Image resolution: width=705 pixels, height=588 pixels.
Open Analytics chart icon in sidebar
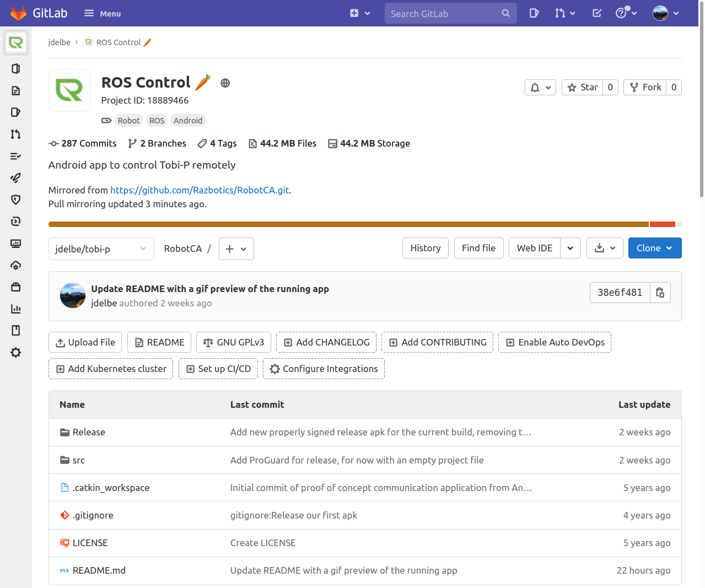pyautogui.click(x=16, y=309)
